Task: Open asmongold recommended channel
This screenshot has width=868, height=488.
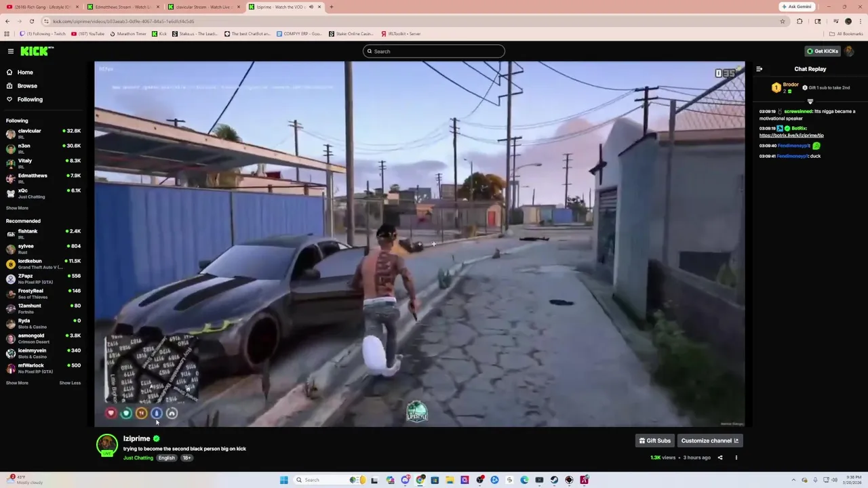Action: (43, 338)
